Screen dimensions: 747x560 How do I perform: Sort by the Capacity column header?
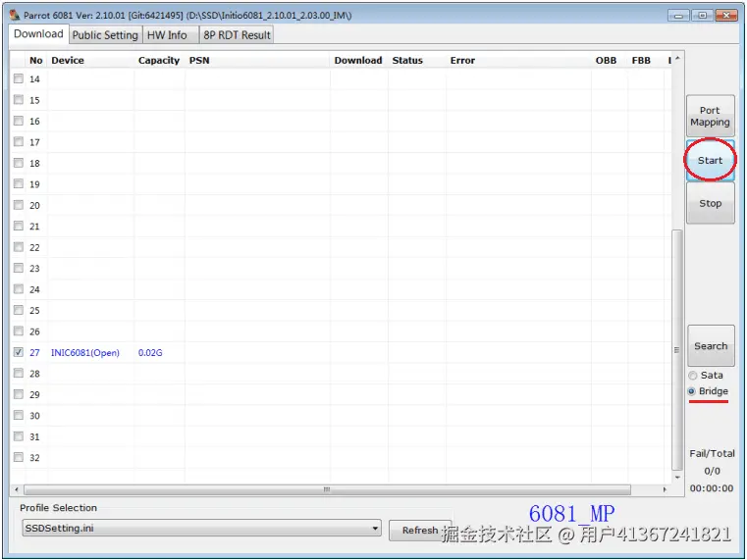[159, 61]
